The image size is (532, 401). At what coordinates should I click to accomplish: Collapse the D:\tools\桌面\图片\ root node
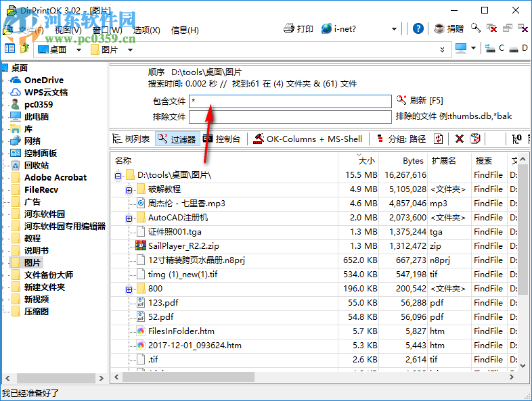(x=118, y=176)
